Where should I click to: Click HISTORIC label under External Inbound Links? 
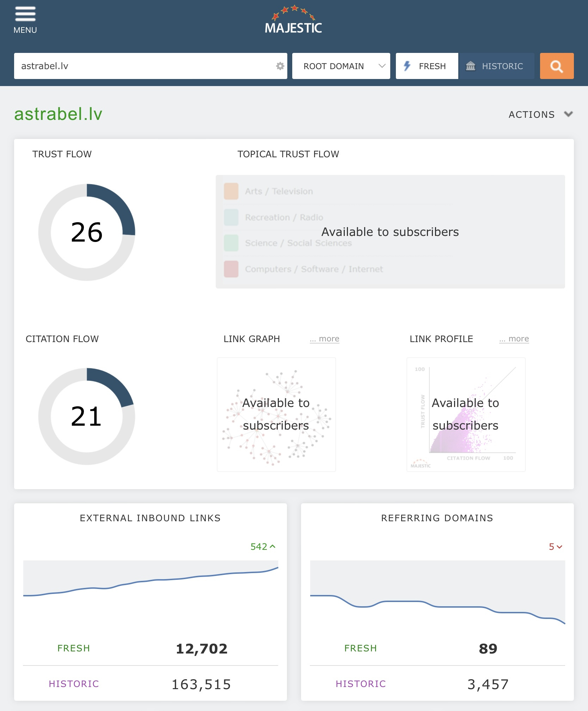(x=74, y=684)
